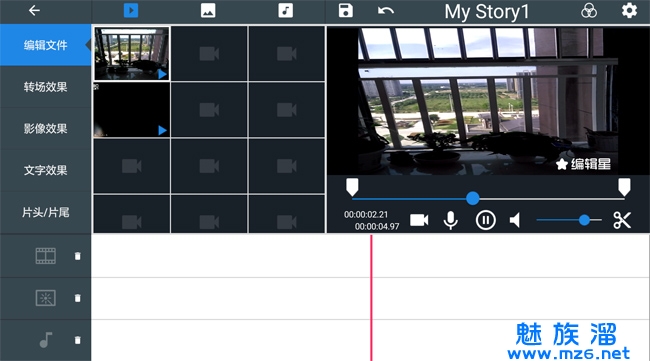Mute audio with the speaker icon

[x=515, y=220]
